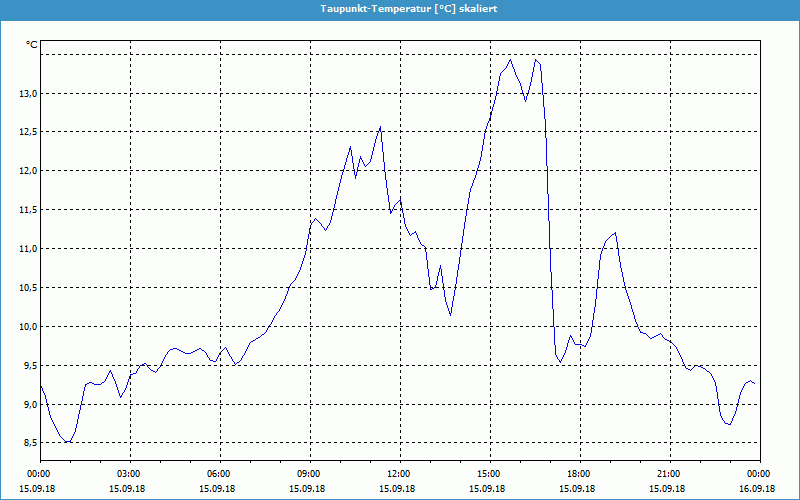Select the 12,5 y-axis label
This screenshot has width=800, height=500.
tap(26, 132)
